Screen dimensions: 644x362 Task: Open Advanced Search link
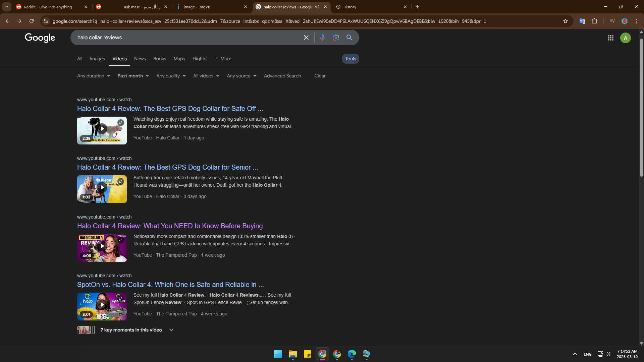(282, 76)
